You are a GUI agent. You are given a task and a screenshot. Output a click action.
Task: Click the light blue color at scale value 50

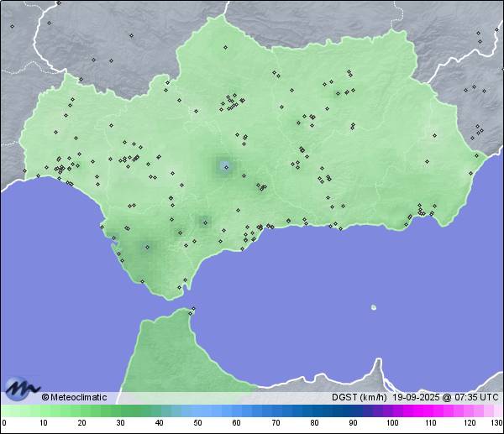197,410
